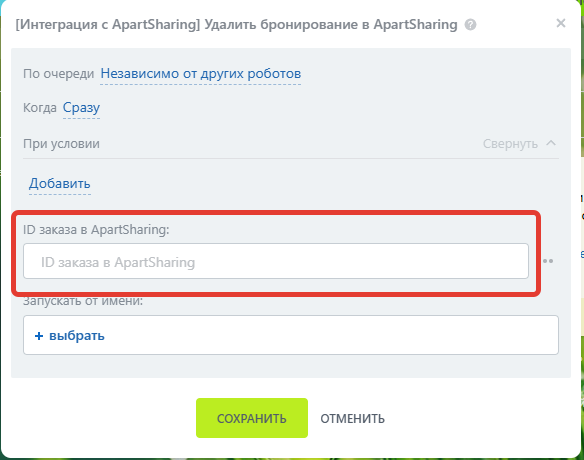
Task: Save the robot with СОХРАНИТЬ button
Action: (x=252, y=418)
